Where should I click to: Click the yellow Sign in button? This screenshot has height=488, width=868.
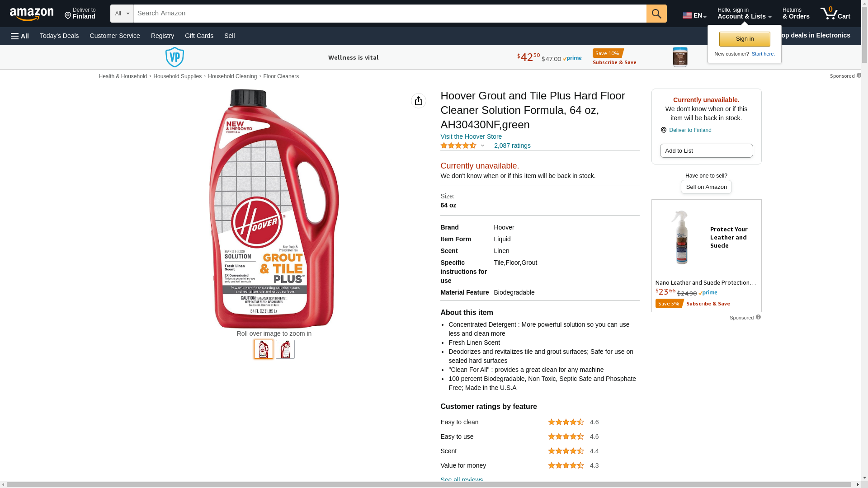click(x=745, y=39)
